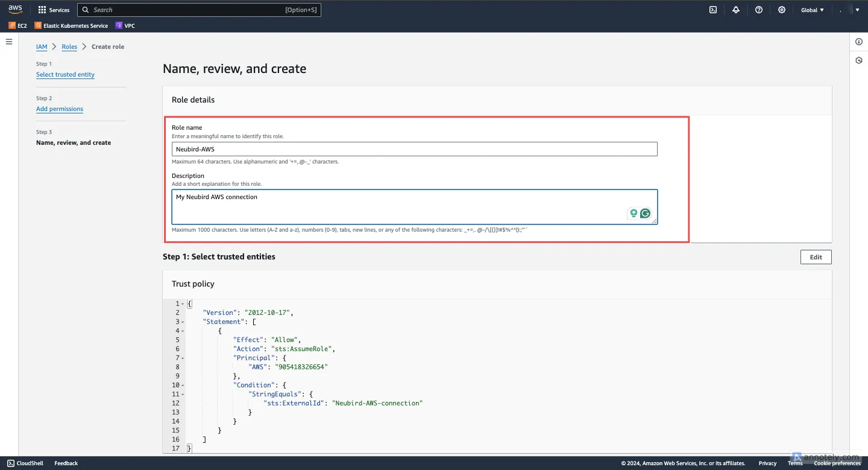Open the Global region dropdown

point(812,10)
